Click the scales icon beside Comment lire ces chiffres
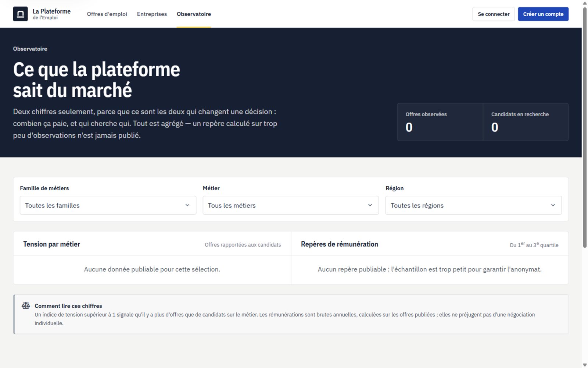The image size is (588, 368). tap(26, 306)
